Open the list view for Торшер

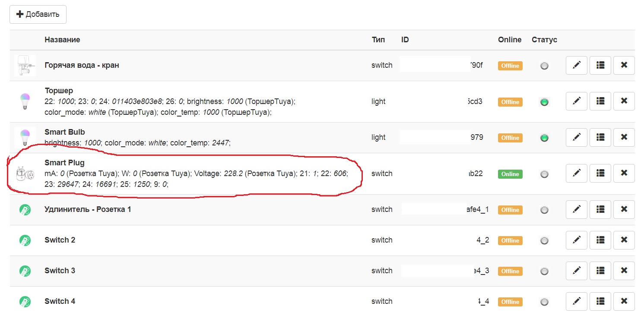click(x=600, y=101)
